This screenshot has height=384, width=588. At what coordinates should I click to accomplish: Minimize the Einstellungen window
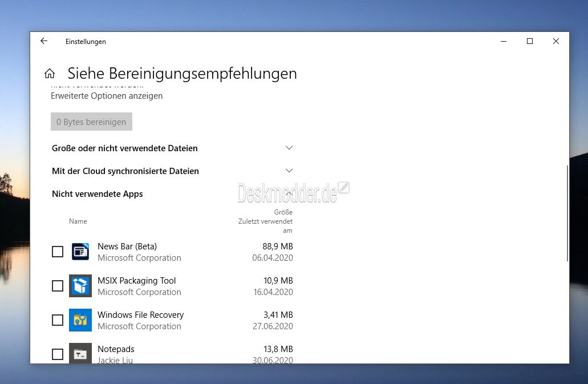point(504,41)
